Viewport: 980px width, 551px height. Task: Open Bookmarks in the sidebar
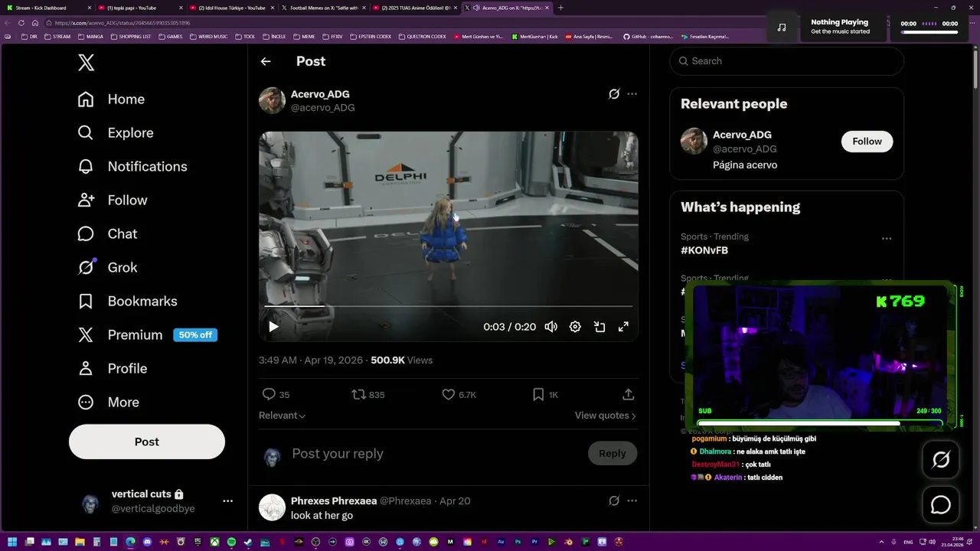click(127, 302)
